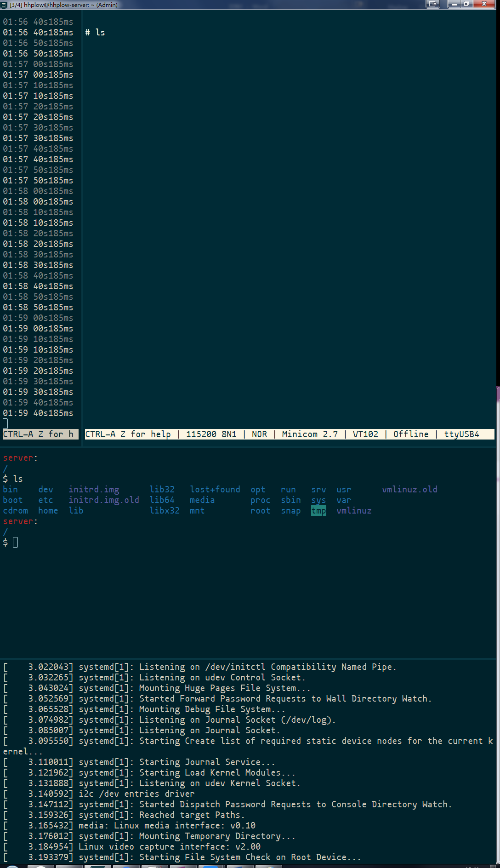Click the window title hhplow@hhplow-server text
Image resolution: width=500 pixels, height=868 pixels.
click(63, 5)
